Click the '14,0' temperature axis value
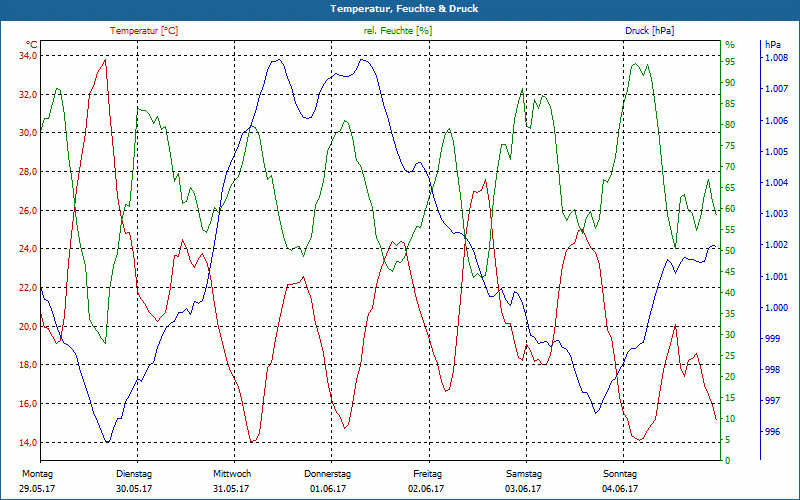This screenshot has height=500, width=800. tap(28, 442)
